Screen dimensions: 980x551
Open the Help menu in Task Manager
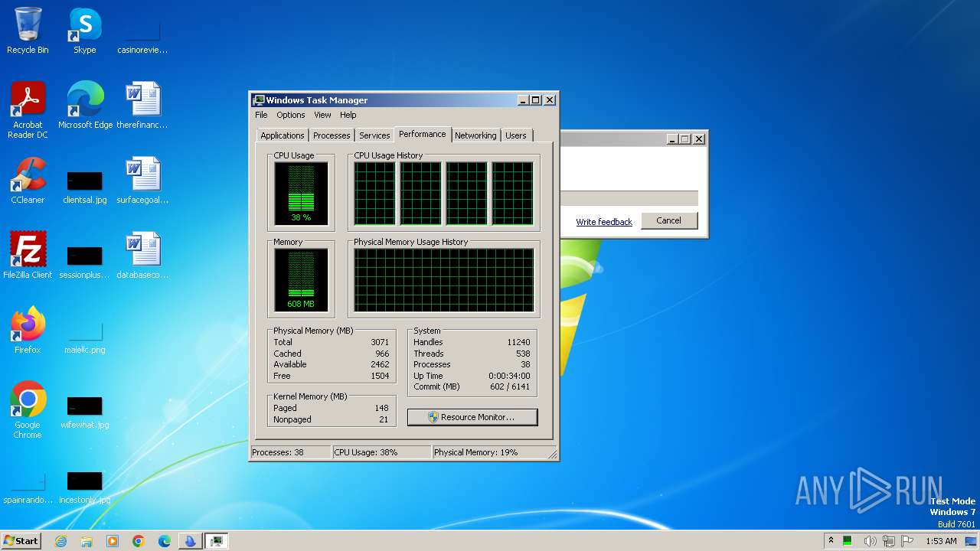coord(348,115)
